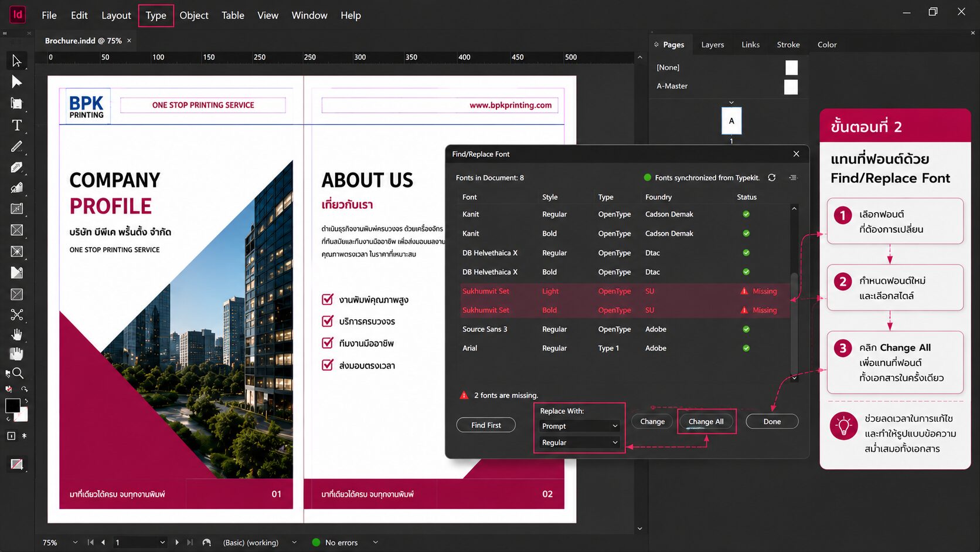Open the Replace With font family dropdown
980x552 pixels.
pyautogui.click(x=579, y=426)
